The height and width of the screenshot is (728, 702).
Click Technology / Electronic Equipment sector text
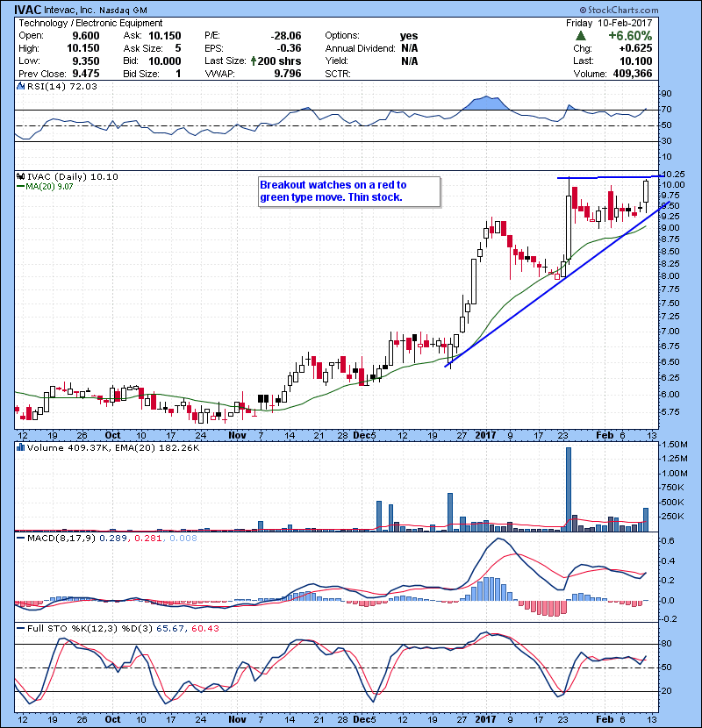tap(90, 23)
